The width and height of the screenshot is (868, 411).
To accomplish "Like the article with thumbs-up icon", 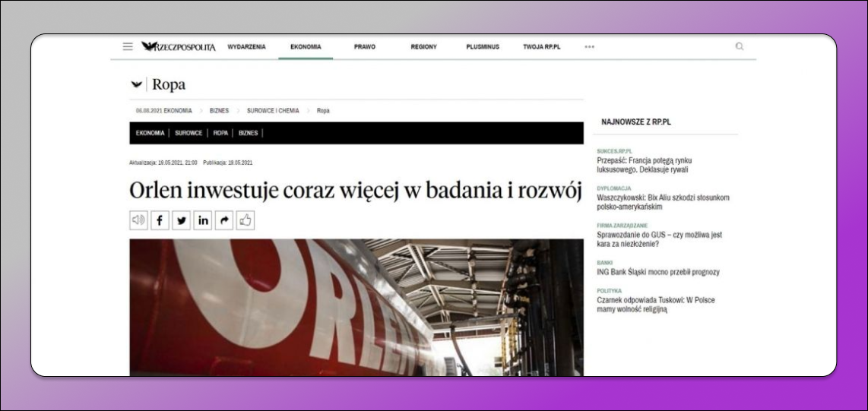I will (x=245, y=220).
